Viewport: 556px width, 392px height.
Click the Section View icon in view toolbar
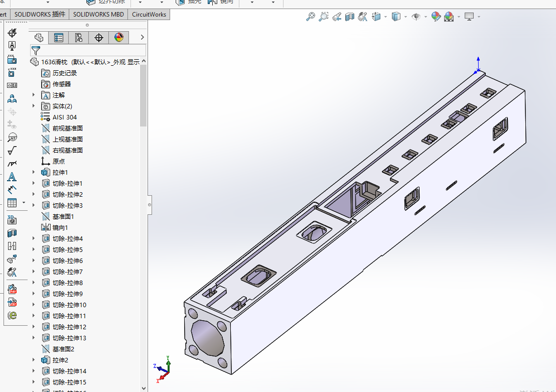[x=350, y=17]
